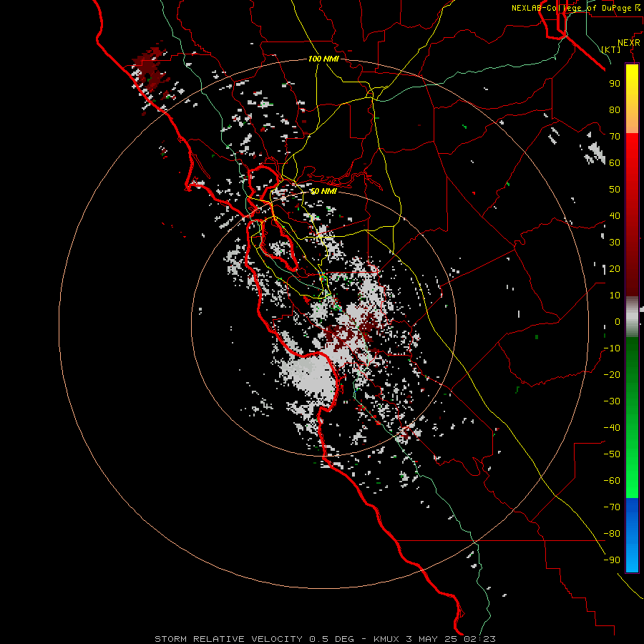644x644 pixels.
Task: Click the 3 MAY 25 date text
Action: 432,639
